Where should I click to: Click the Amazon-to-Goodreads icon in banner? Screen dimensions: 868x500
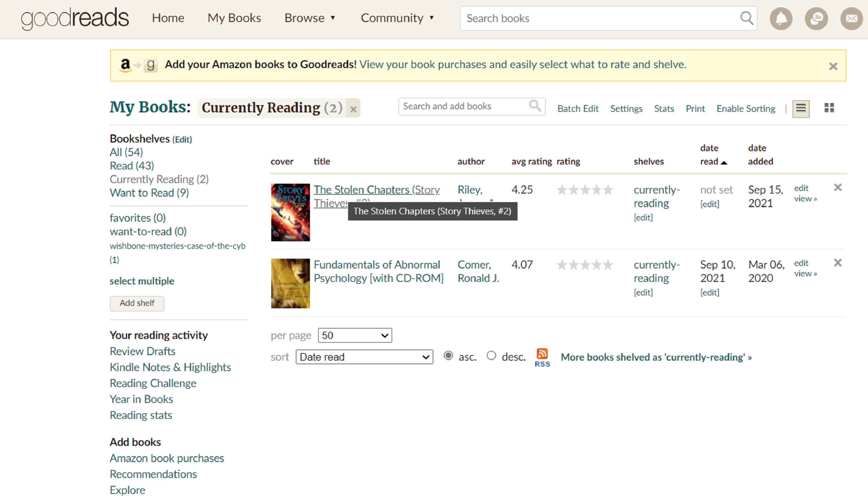tap(139, 65)
